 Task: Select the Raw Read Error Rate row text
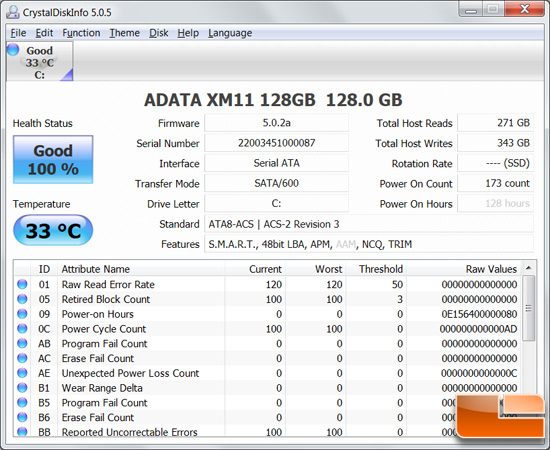[x=108, y=284]
